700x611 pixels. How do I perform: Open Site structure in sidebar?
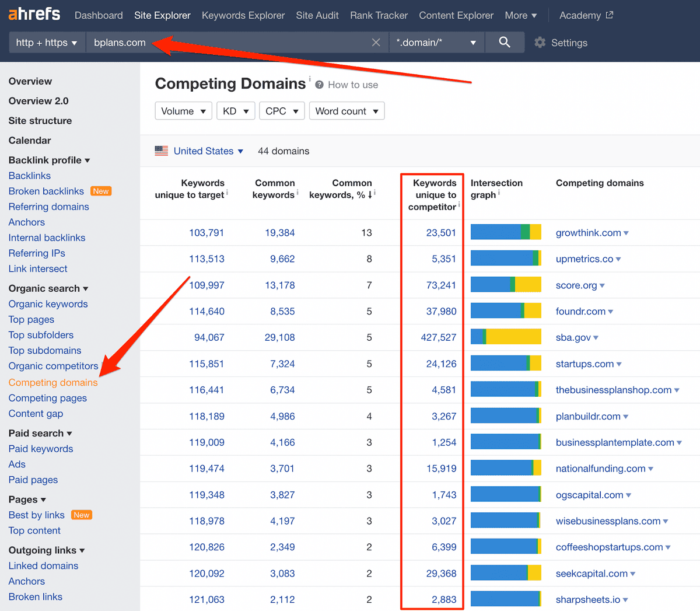(40, 121)
